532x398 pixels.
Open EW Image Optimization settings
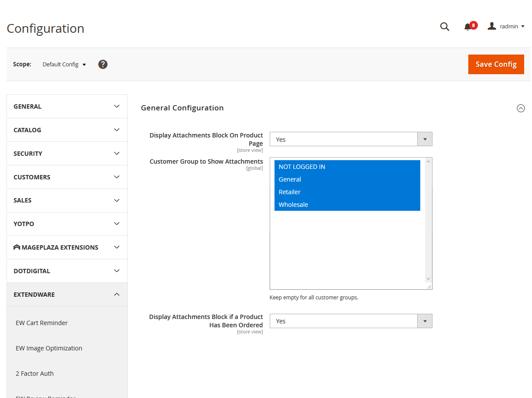tap(49, 348)
